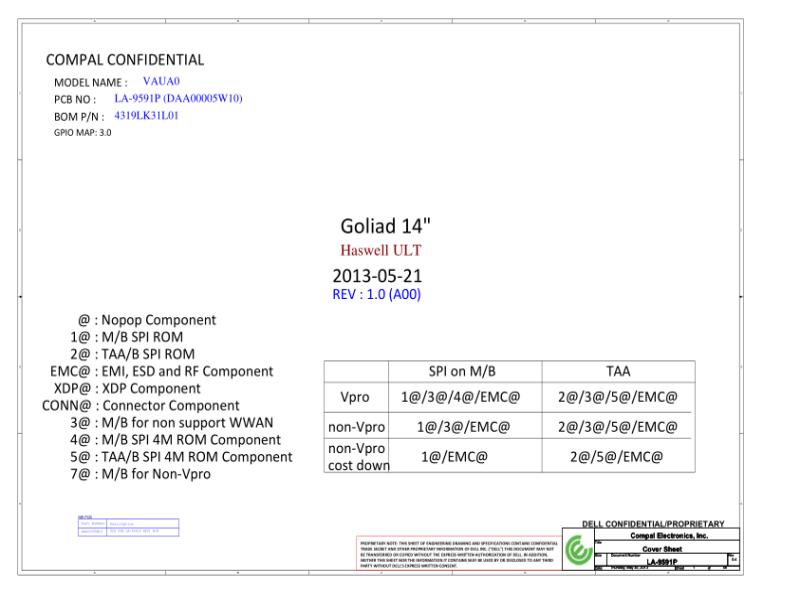Viewport: 800px width, 600px height.
Task: Click the red-bordered proprietary note paragraph
Action: 459,554
